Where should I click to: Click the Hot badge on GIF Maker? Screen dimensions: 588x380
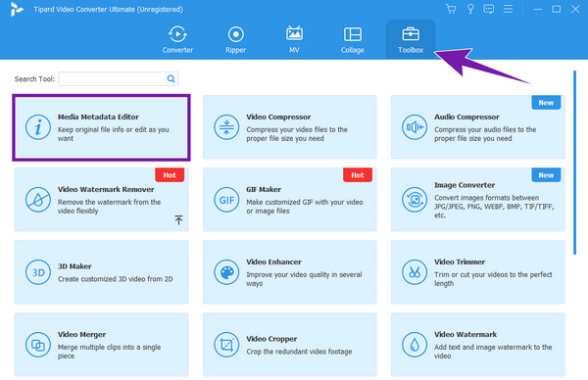(x=358, y=175)
